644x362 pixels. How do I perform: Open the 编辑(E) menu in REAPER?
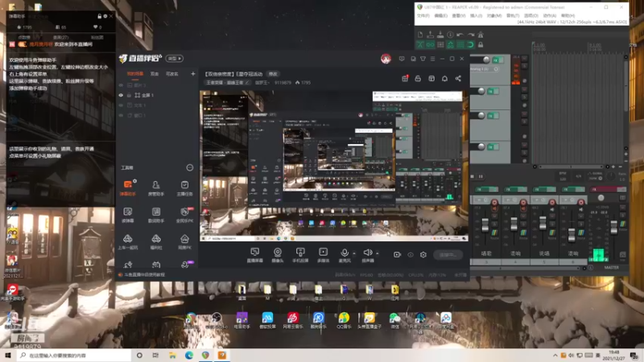tap(440, 15)
